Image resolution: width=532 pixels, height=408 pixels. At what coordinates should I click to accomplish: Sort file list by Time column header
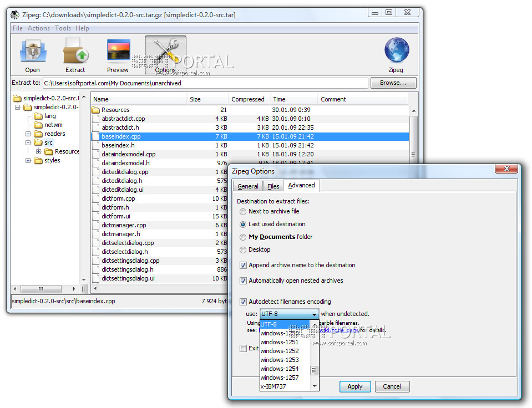pos(294,99)
